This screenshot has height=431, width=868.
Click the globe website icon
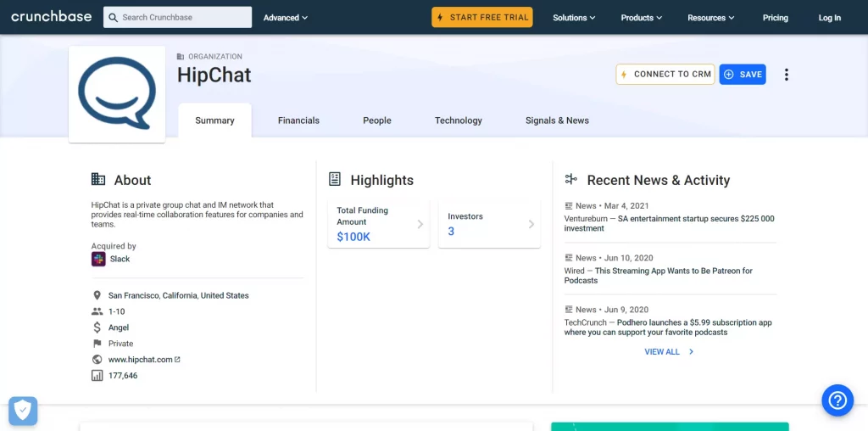pyautogui.click(x=97, y=360)
